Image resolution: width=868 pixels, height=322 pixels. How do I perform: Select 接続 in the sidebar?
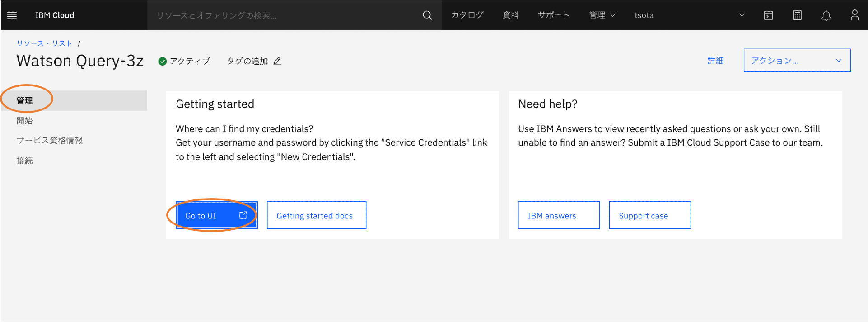25,161
